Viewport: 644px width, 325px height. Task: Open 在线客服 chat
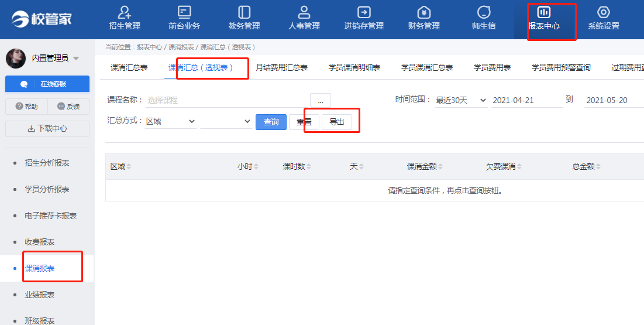[x=47, y=84]
